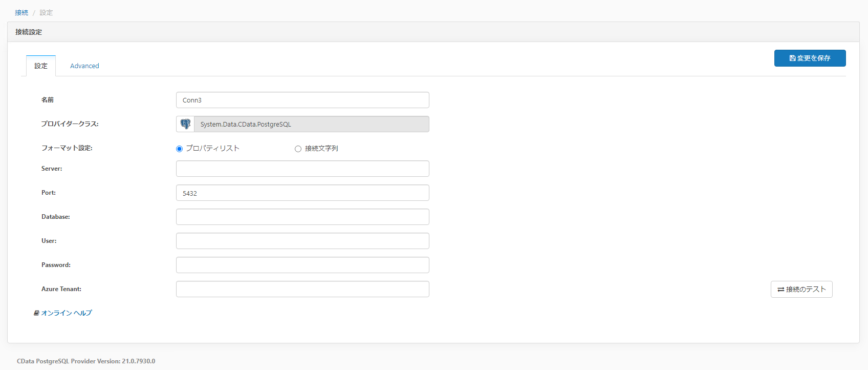Screen dimensions: 868x370
Task: Click the book icon beside オンライン ヘルプ
Action: pyautogui.click(x=36, y=313)
